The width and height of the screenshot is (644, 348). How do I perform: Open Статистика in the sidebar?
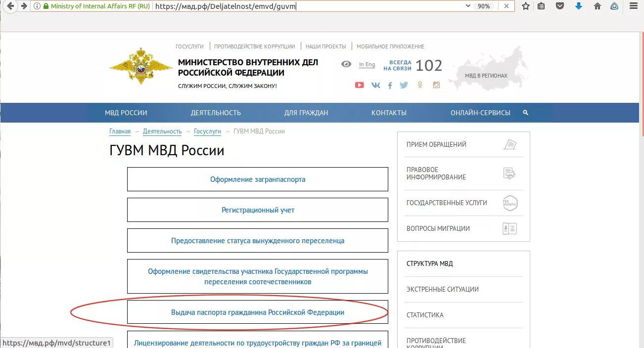(x=425, y=315)
